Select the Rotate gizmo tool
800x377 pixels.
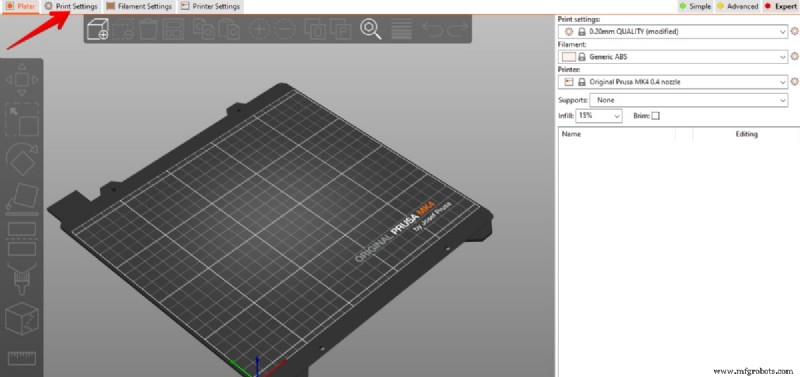click(21, 159)
